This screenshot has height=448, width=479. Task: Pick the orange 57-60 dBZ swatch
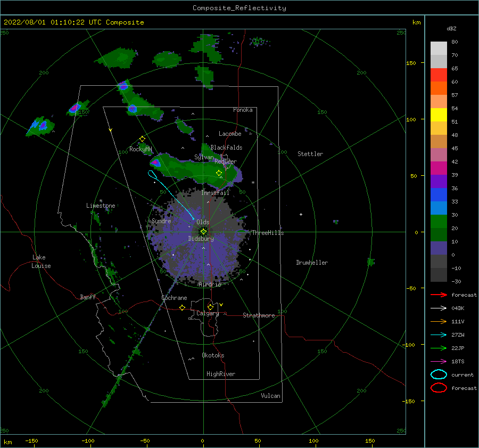click(x=439, y=88)
